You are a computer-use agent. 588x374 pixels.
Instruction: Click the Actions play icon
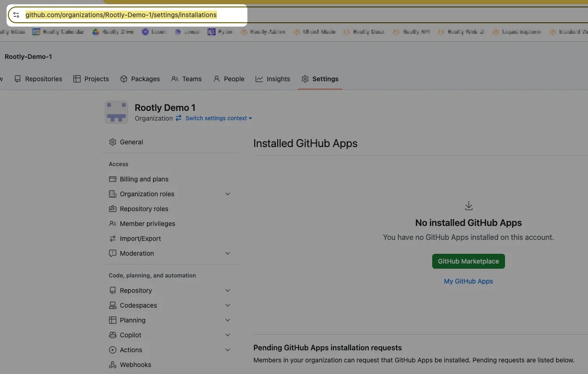(x=113, y=350)
